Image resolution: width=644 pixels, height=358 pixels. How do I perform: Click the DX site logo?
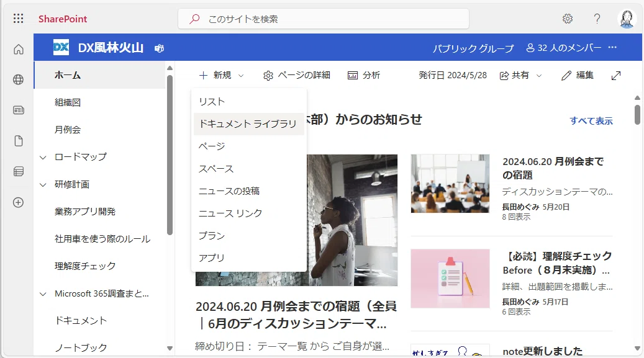[x=61, y=48]
